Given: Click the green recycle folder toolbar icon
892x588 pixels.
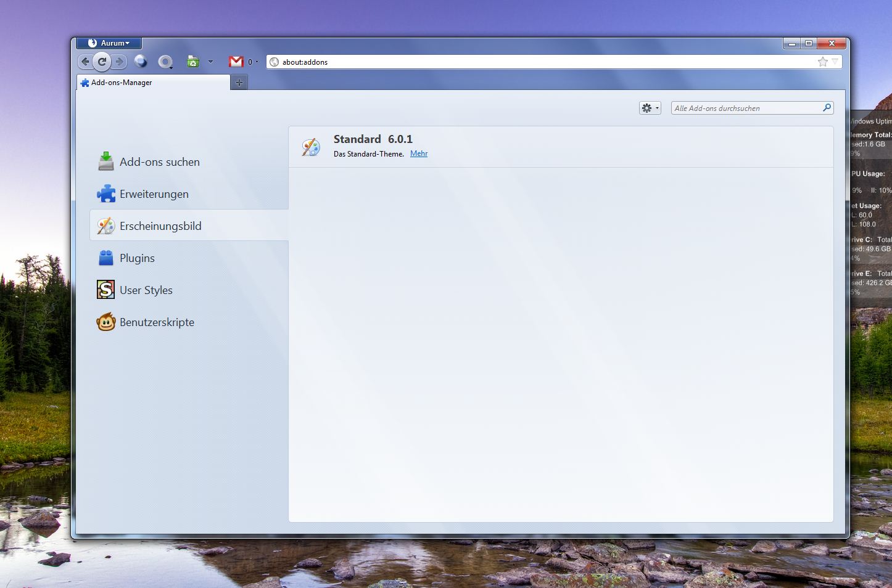Looking at the screenshot, I should pos(193,62).
